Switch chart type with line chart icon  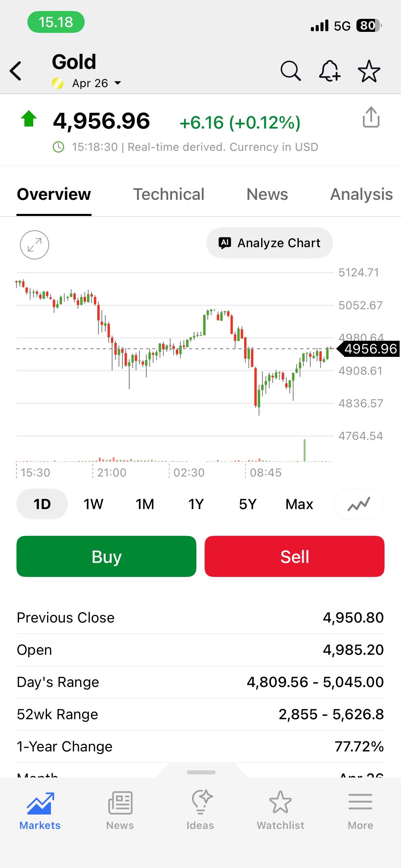point(359,504)
